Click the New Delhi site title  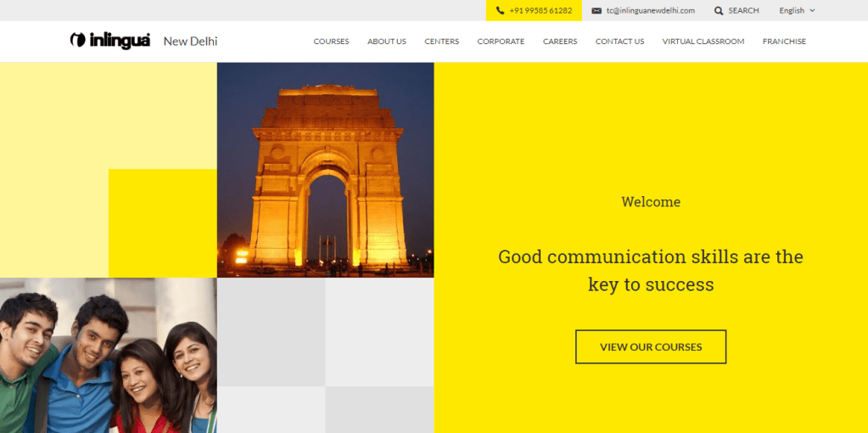point(190,42)
